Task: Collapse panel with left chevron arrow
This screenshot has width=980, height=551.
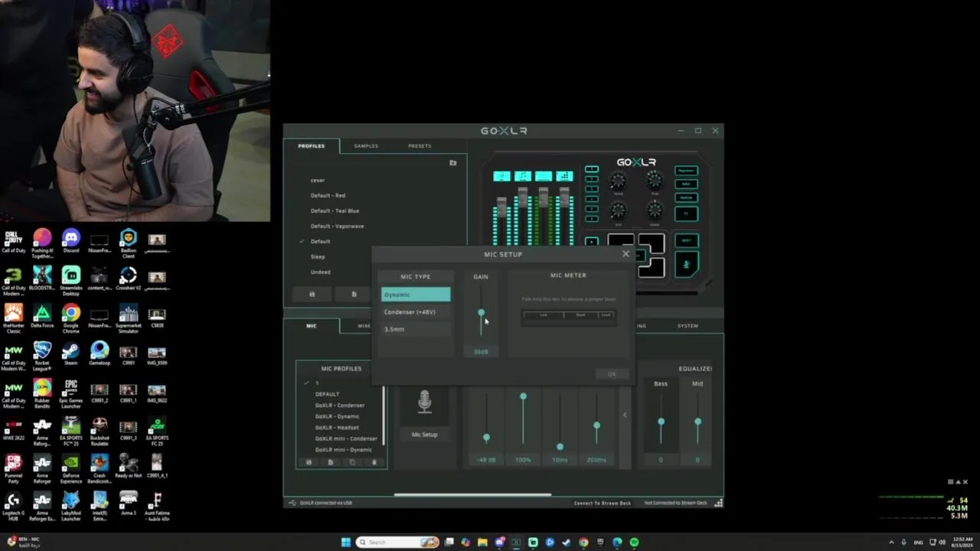Action: pos(625,415)
